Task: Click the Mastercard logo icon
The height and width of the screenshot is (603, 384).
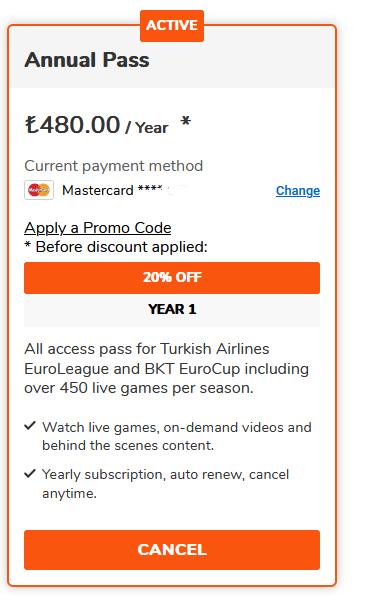Action: (x=39, y=190)
